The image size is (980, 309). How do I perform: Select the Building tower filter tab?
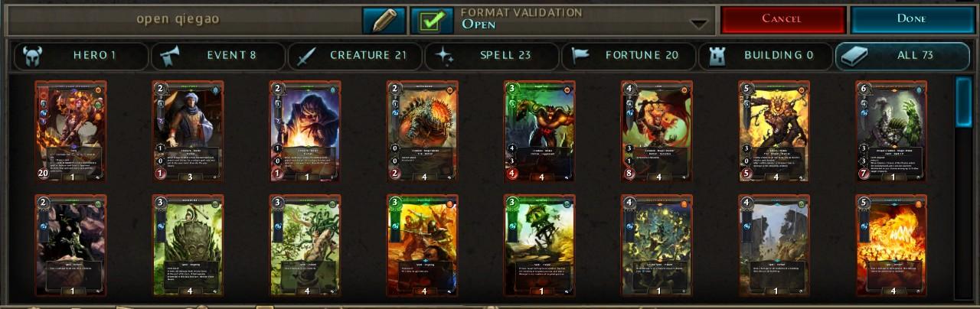[766, 56]
